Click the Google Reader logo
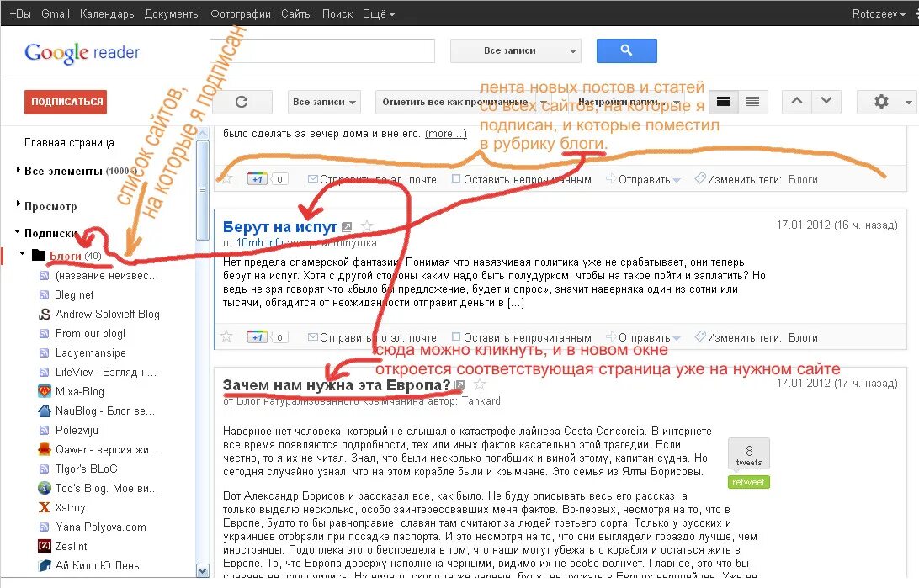The height and width of the screenshot is (588, 919). coord(82,53)
